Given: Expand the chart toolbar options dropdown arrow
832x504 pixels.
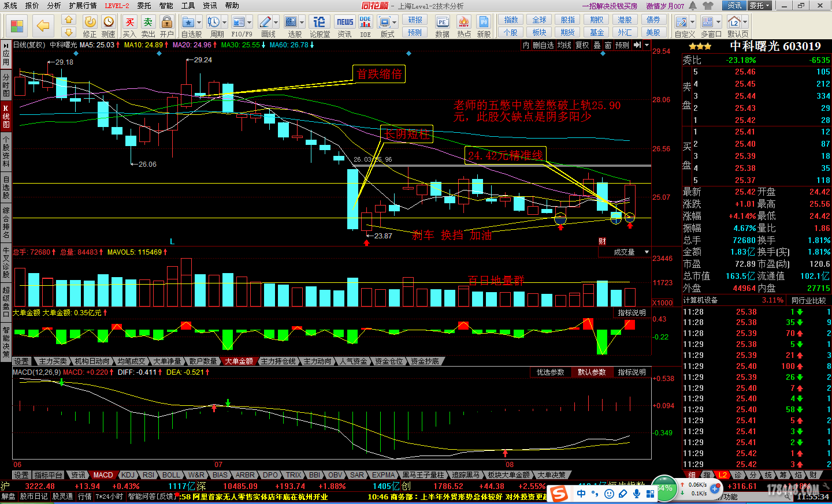Looking at the screenshot, I should [647, 45].
